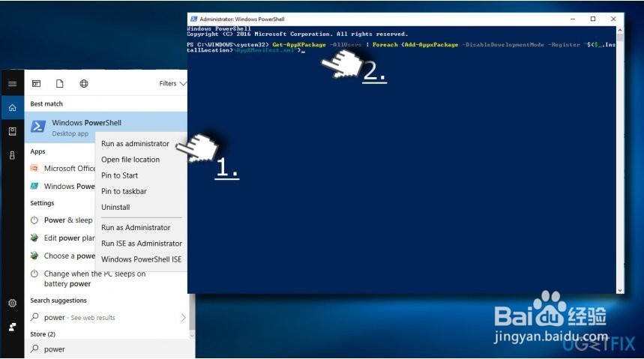Minimize the PowerShell window

click(573, 19)
